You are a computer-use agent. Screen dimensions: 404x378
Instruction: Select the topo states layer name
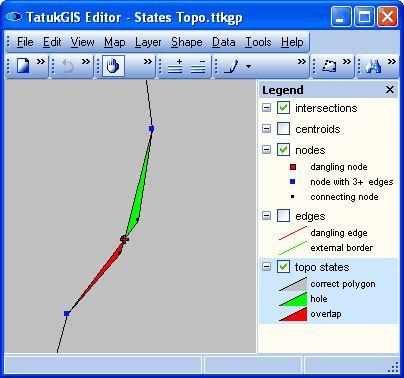click(322, 267)
